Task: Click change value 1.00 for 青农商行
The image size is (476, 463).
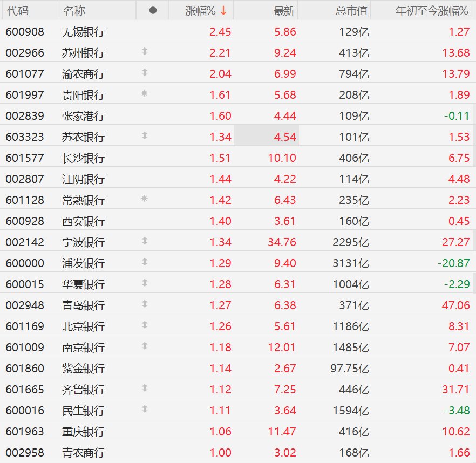Action: [220, 452]
